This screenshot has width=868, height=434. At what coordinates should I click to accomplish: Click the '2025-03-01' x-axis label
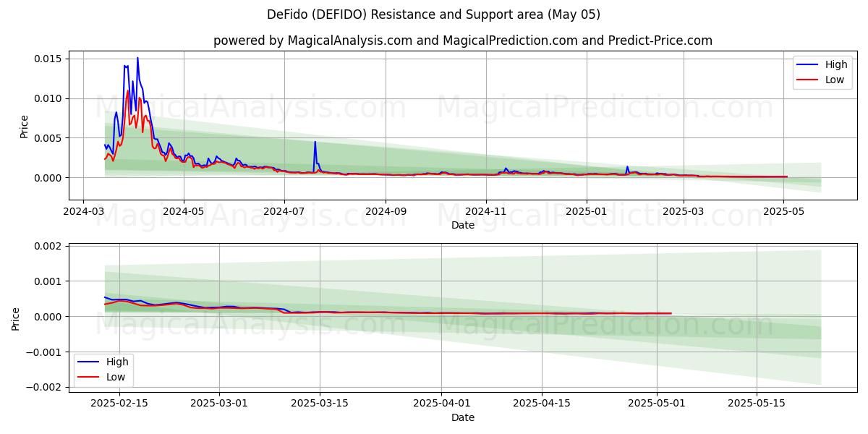click(220, 404)
